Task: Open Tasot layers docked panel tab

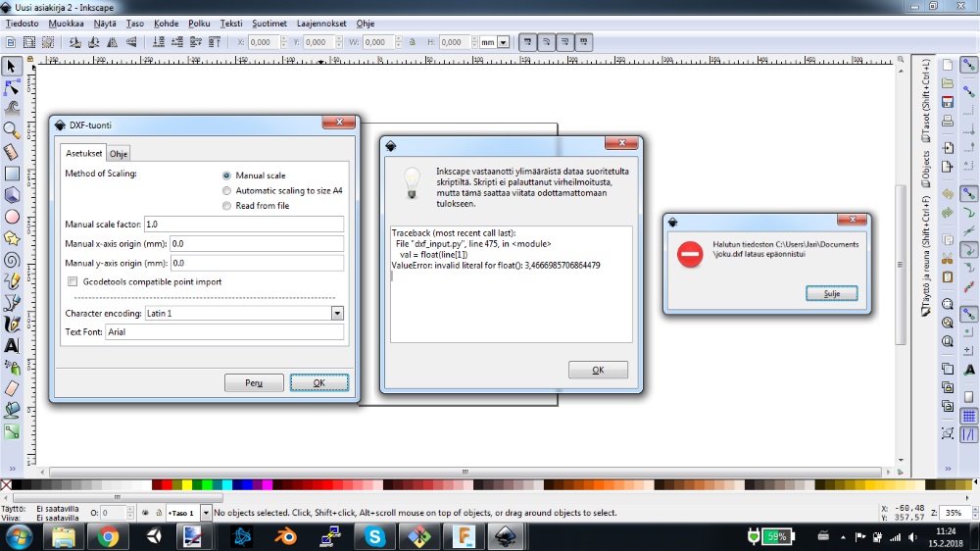Action: [x=926, y=101]
